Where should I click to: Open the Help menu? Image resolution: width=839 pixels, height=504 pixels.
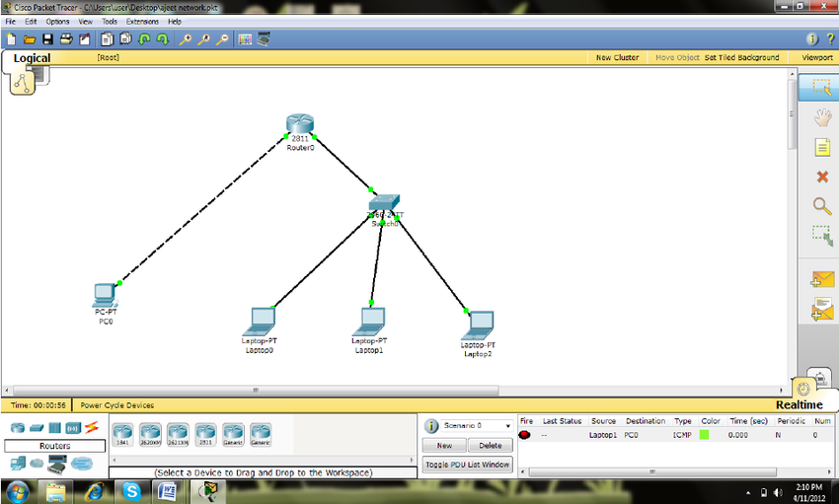point(175,22)
